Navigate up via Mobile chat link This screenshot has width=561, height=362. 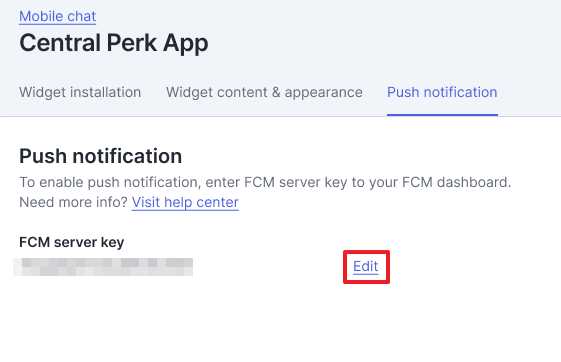tap(58, 16)
